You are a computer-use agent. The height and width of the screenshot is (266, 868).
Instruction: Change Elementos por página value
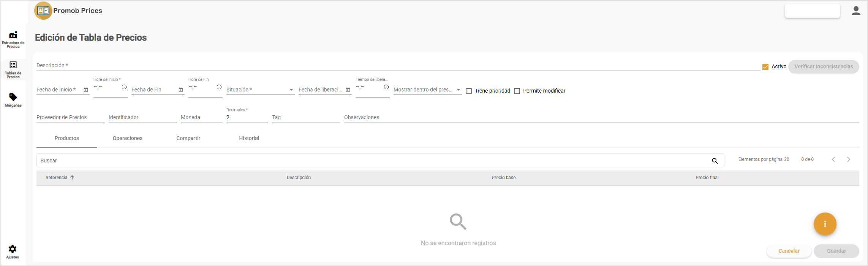[786, 159]
